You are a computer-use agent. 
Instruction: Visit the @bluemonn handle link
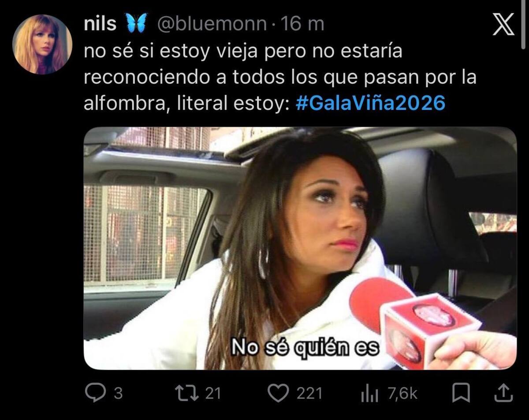[212, 24]
